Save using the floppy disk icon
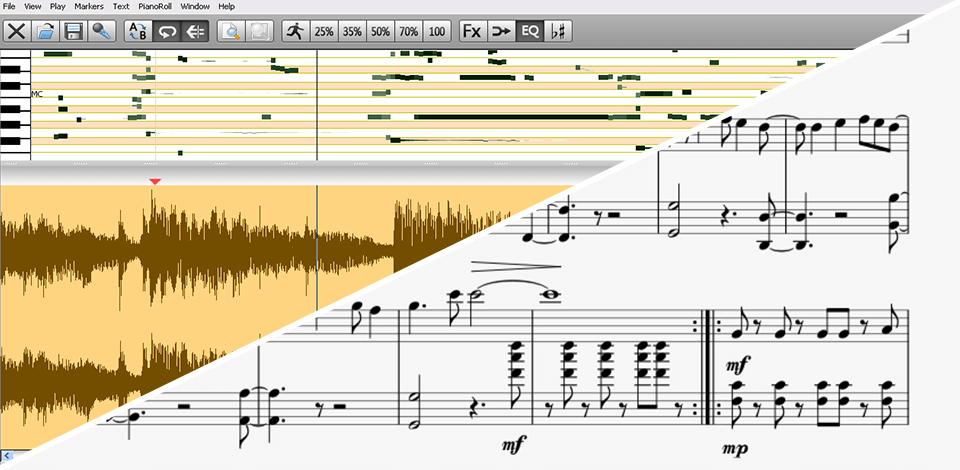The height and width of the screenshot is (470, 960). [x=73, y=31]
